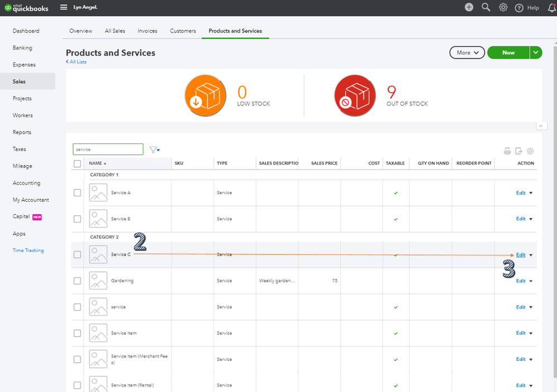Open Mileage in the sidebar
Image resolution: width=557 pixels, height=392 pixels.
tap(22, 166)
